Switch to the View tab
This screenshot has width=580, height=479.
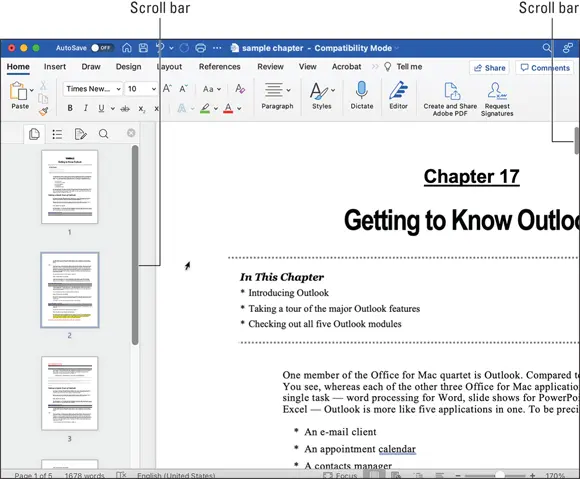(x=308, y=67)
